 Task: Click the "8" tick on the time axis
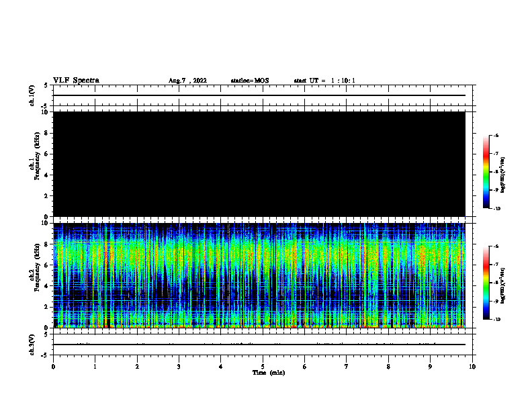(x=388, y=367)
